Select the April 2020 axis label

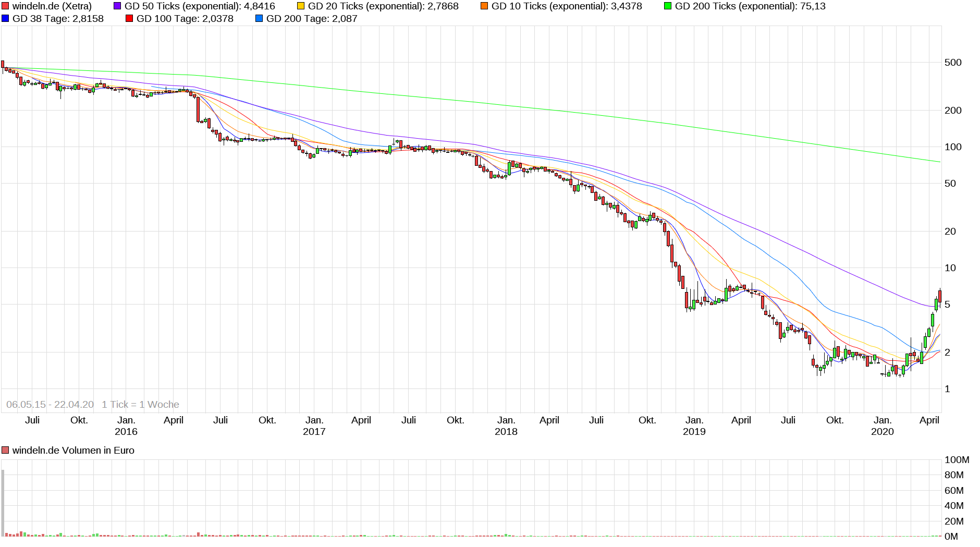pyautogui.click(x=929, y=420)
